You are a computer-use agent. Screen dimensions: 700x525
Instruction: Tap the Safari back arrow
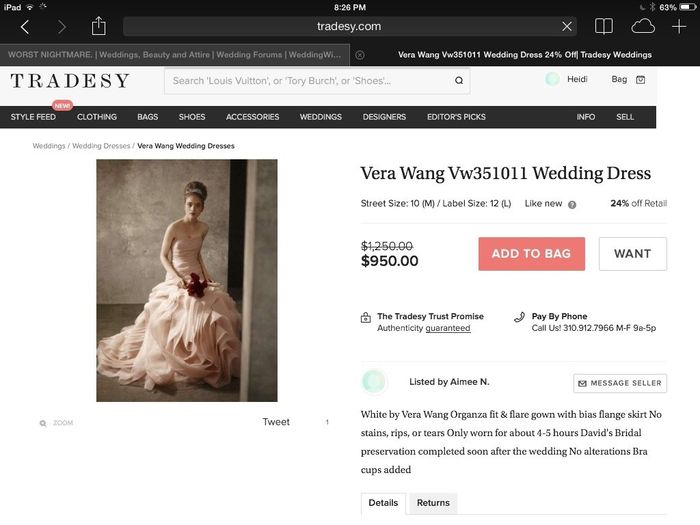click(25, 27)
